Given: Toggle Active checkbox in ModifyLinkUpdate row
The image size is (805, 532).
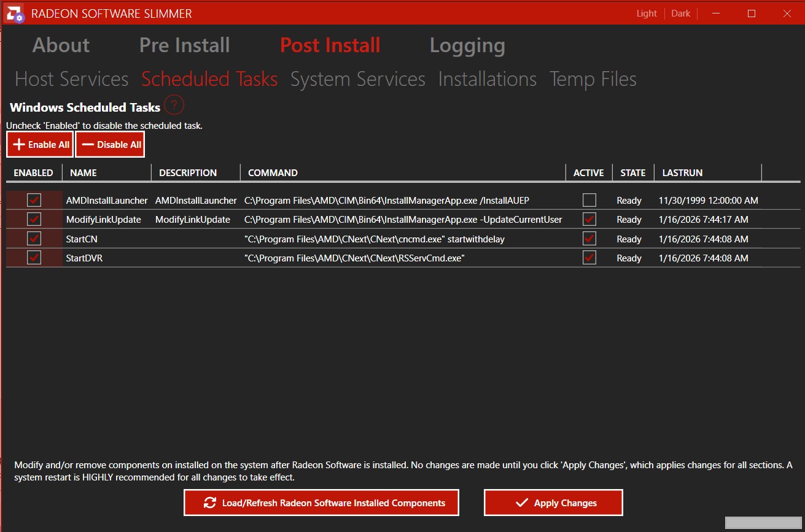Looking at the screenshot, I should click(589, 219).
